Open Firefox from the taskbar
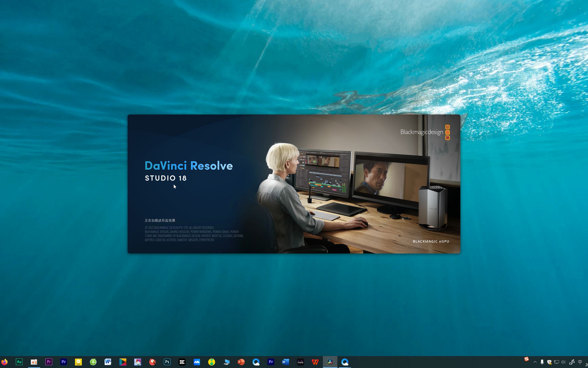 click(4, 362)
